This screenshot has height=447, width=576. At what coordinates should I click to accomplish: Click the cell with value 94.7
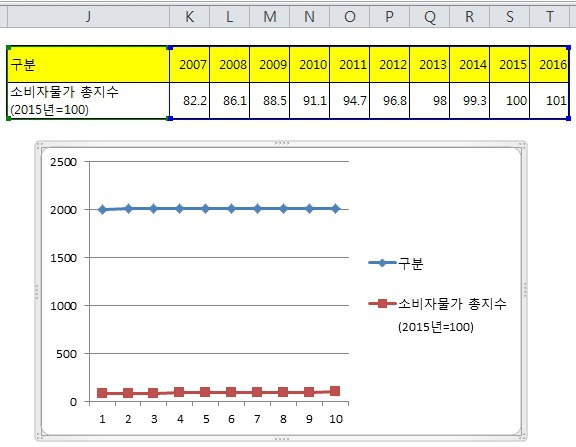click(x=350, y=100)
